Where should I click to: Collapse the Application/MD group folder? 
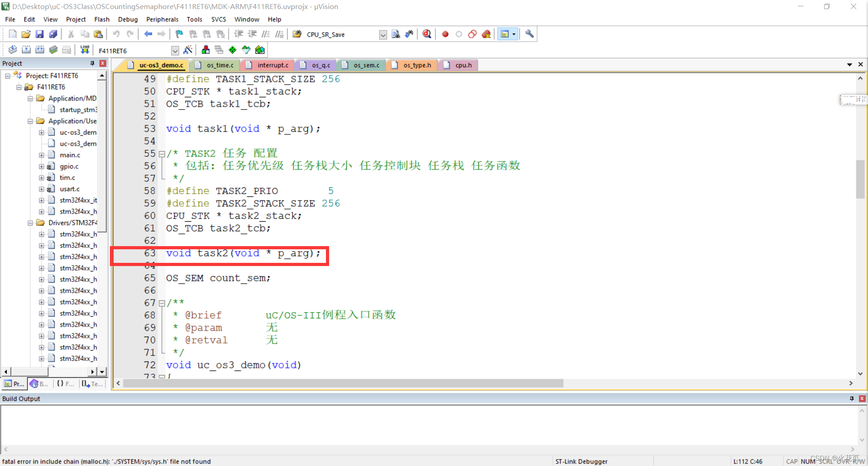(30, 99)
